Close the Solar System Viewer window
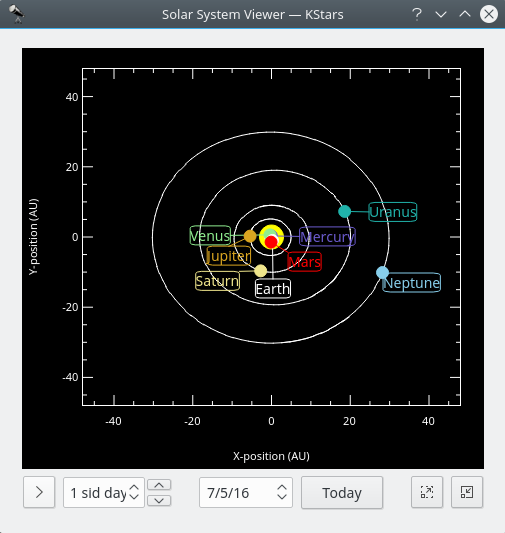 pos(489,14)
